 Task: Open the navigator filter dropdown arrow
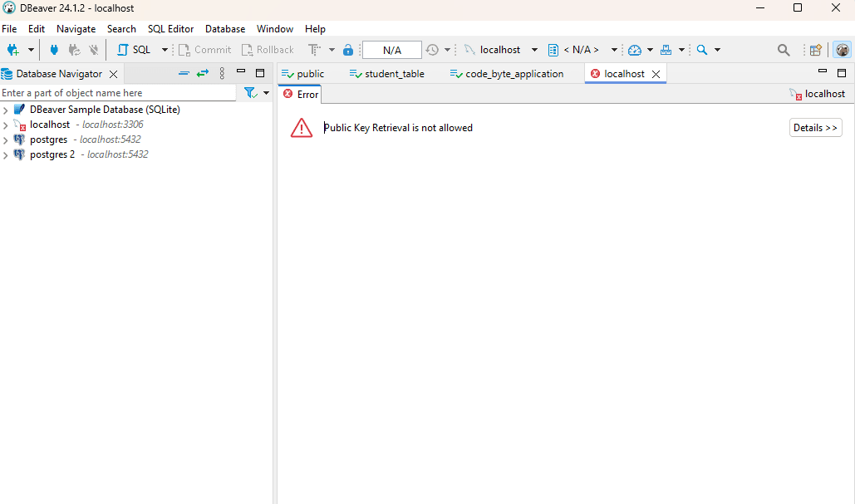click(x=266, y=93)
